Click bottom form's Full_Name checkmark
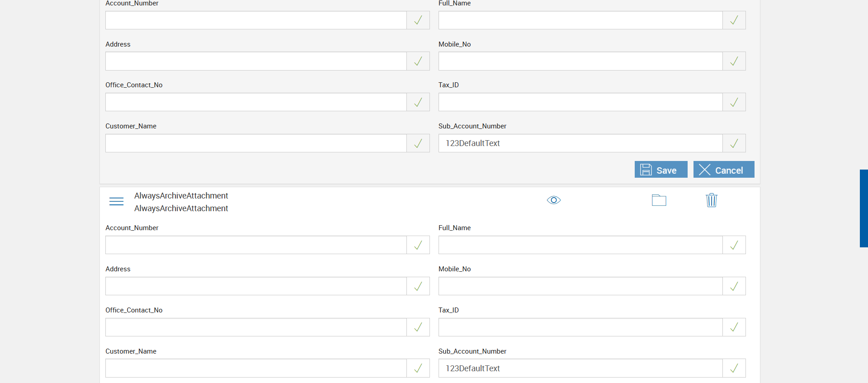Viewport: 868px width, 383px height. click(x=734, y=245)
